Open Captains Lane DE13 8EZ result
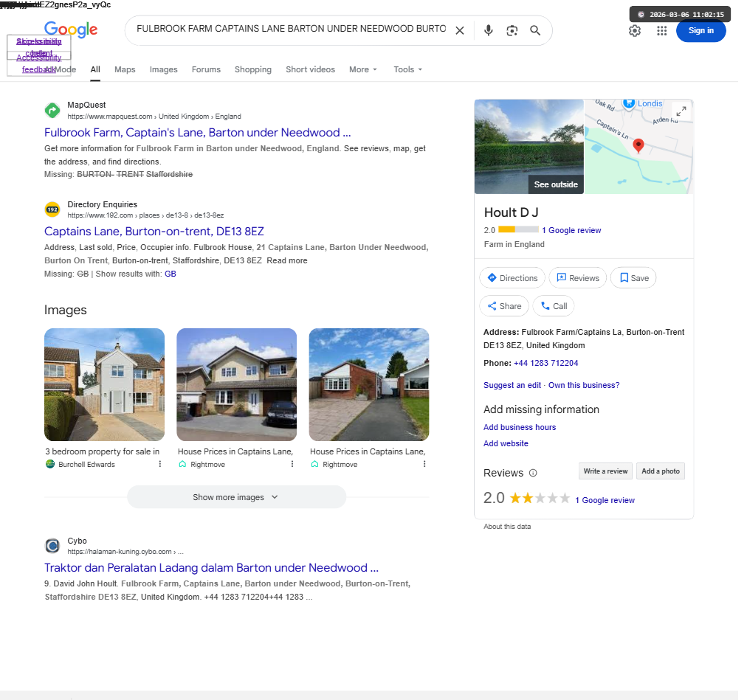Image resolution: width=747 pixels, height=700 pixels. (154, 232)
